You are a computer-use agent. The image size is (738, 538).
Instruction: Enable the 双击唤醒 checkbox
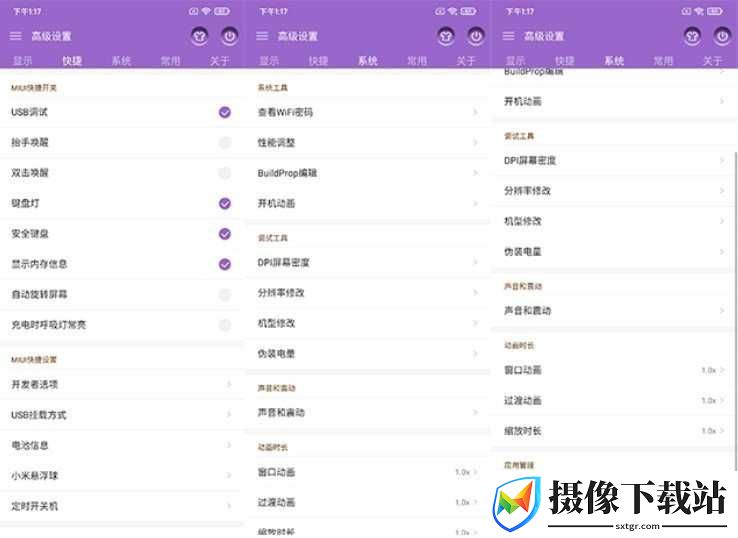coord(225,173)
